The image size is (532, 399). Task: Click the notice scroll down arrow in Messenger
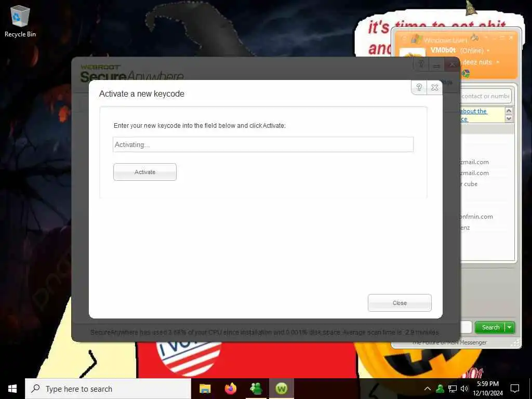509,118
